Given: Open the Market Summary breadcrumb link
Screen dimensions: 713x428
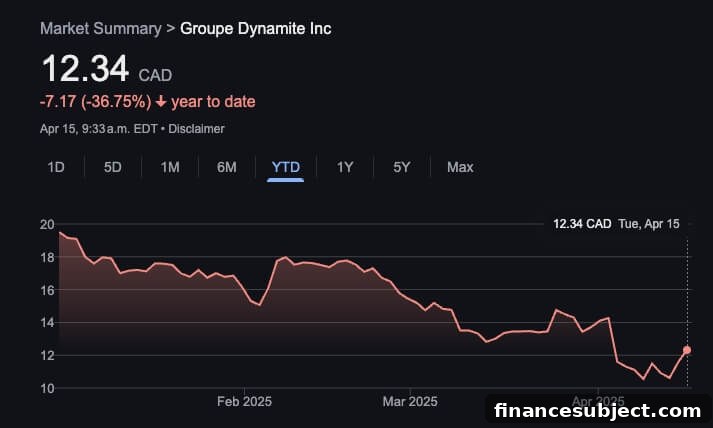Looking at the screenshot, I should (x=100, y=29).
